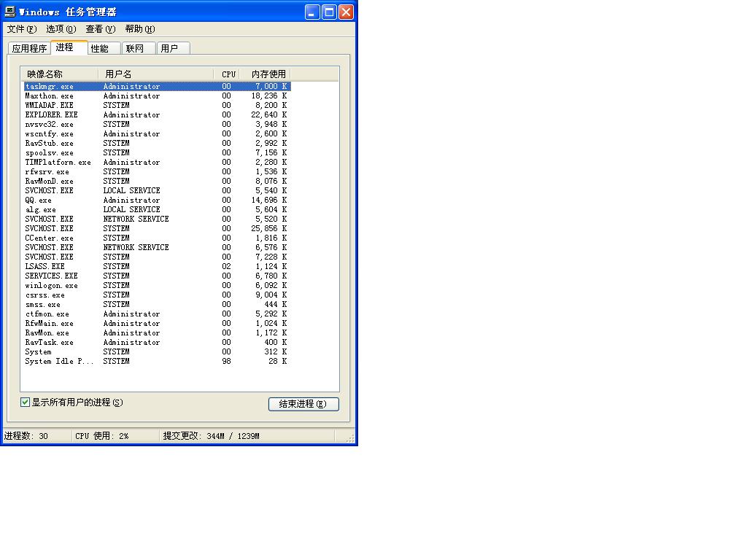Sort by CPU column header
Viewport: 747px width, 560px height.
click(x=226, y=74)
